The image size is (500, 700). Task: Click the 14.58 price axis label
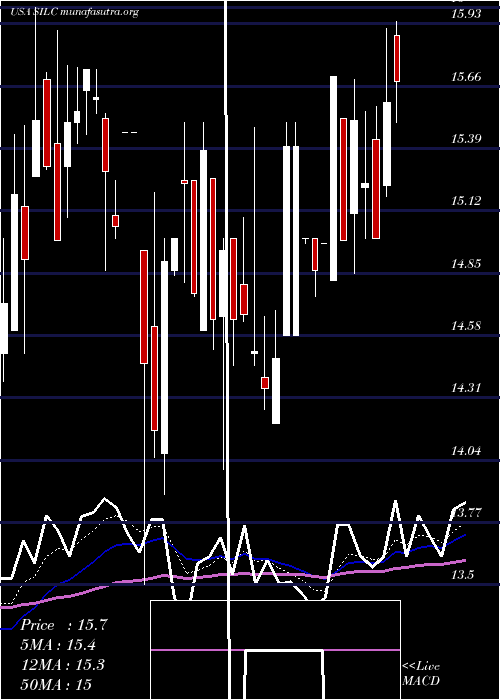(x=466, y=326)
